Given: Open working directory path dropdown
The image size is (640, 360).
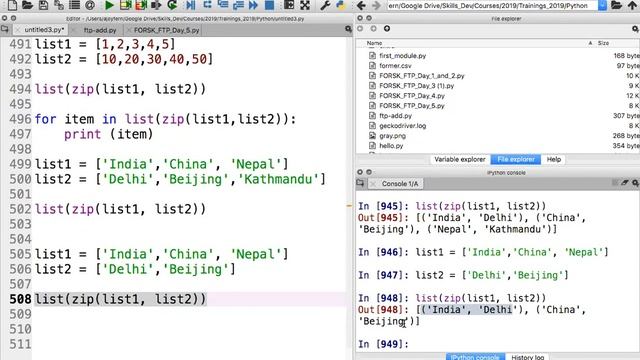Looking at the screenshot, I should 602,5.
